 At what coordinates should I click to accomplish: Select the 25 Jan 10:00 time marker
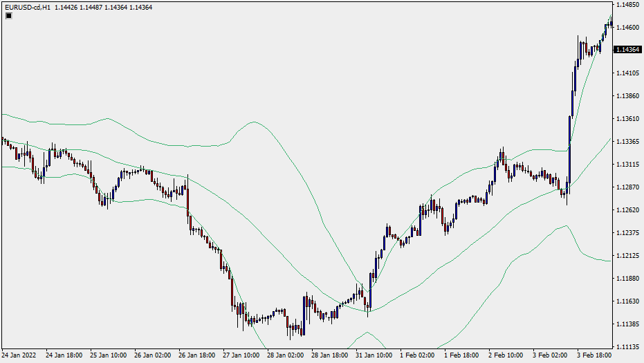pyautogui.click(x=107, y=355)
